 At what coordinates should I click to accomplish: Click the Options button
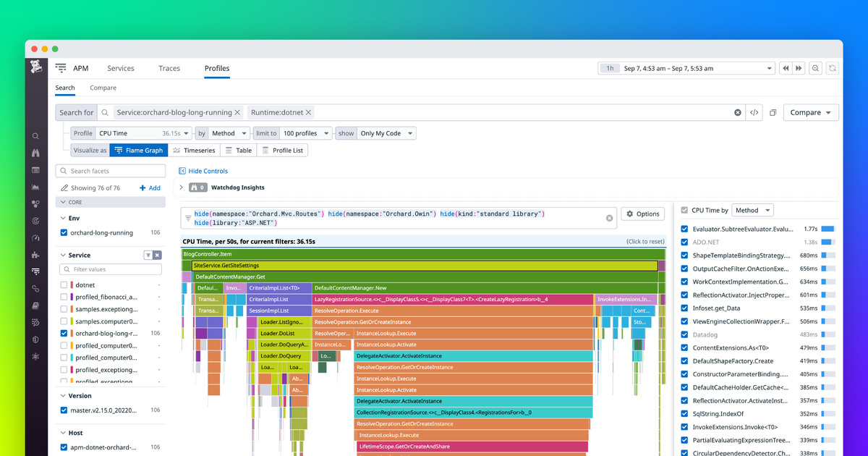(x=642, y=214)
